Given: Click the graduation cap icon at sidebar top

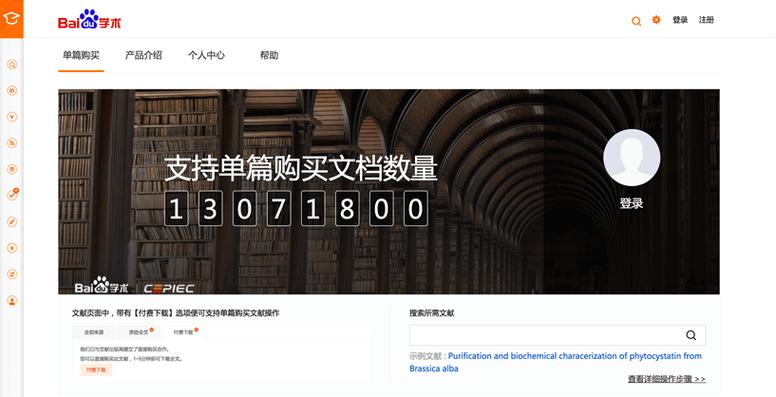Looking at the screenshot, I should pyautogui.click(x=11, y=19).
